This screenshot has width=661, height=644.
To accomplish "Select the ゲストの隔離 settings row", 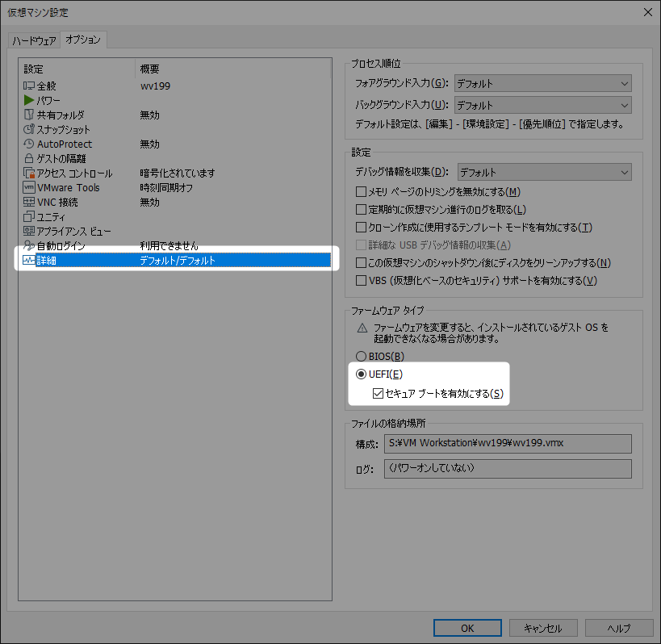I will click(x=174, y=158).
